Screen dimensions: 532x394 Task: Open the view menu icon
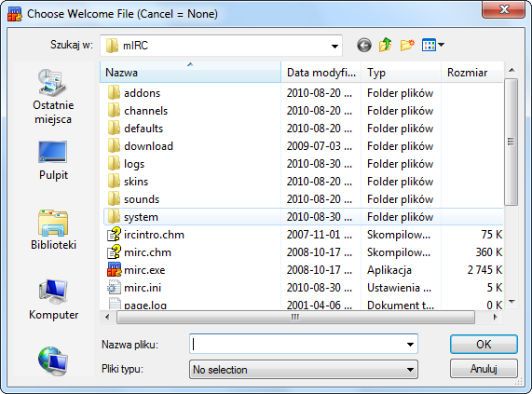[x=433, y=45]
